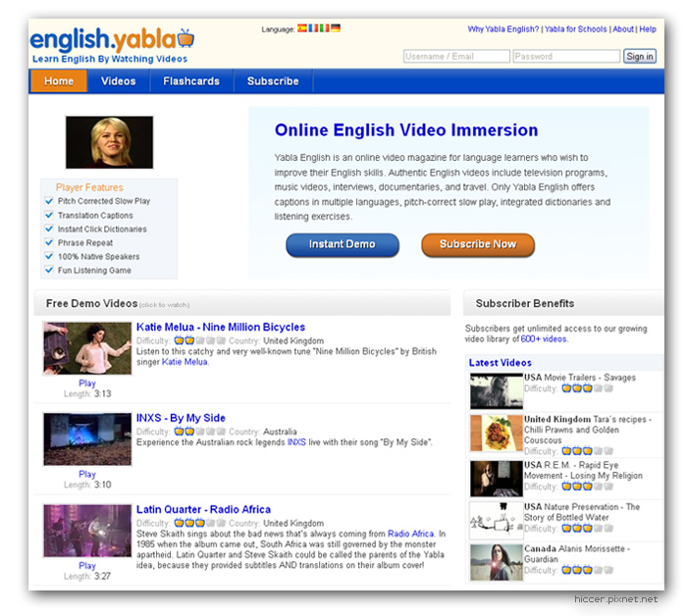This screenshot has width=687, height=616.
Task: Open the Latin Quarter video thumbnail
Action: [x=87, y=531]
